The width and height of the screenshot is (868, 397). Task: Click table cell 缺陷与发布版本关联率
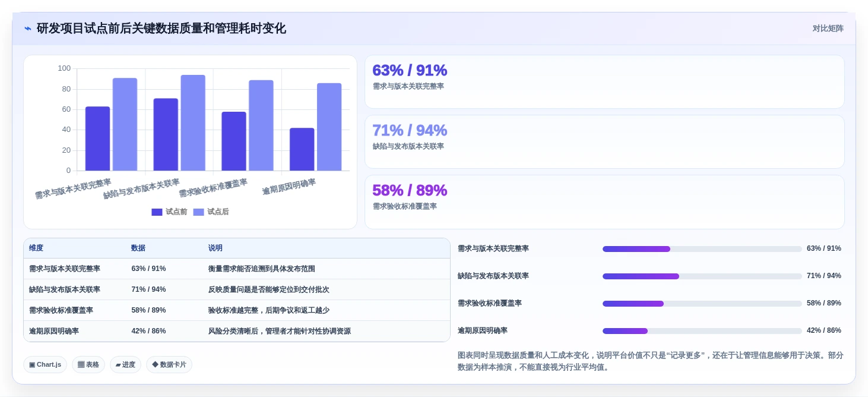pyautogui.click(x=65, y=289)
